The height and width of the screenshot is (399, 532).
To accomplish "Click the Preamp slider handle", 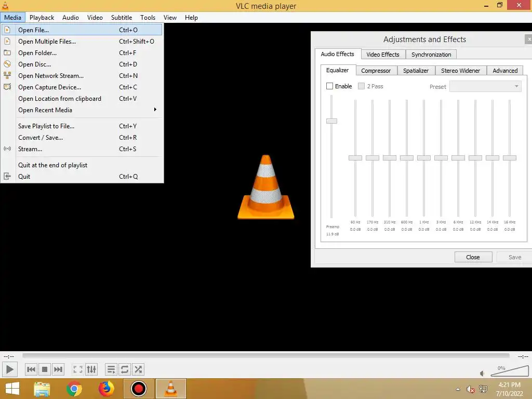I will coord(331,121).
